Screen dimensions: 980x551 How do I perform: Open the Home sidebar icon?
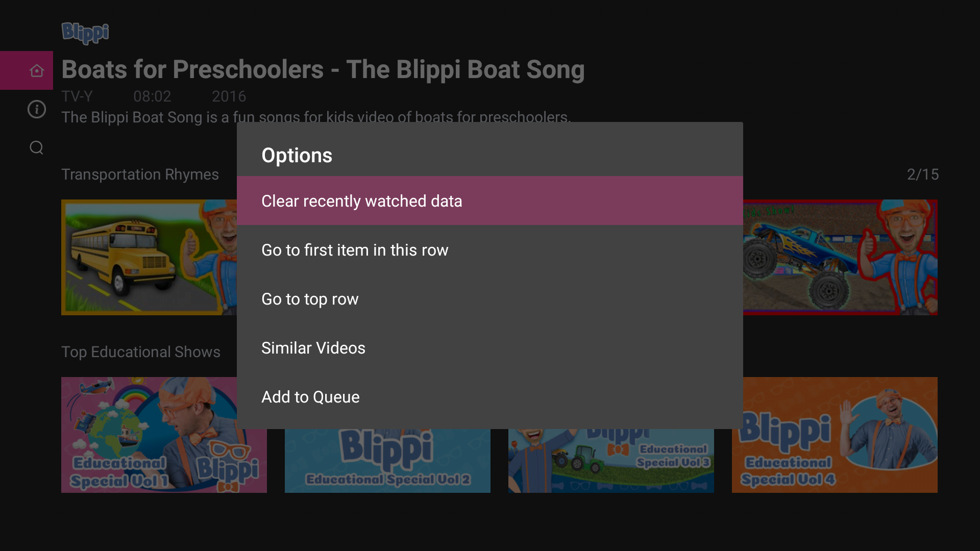pyautogui.click(x=36, y=70)
